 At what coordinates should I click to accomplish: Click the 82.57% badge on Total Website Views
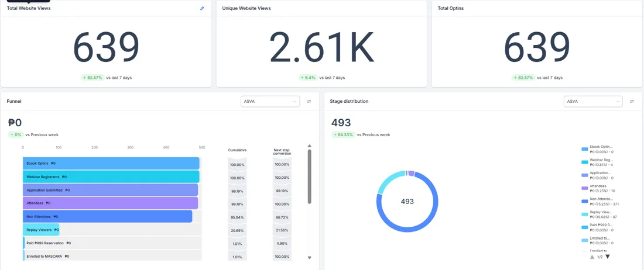93,78
